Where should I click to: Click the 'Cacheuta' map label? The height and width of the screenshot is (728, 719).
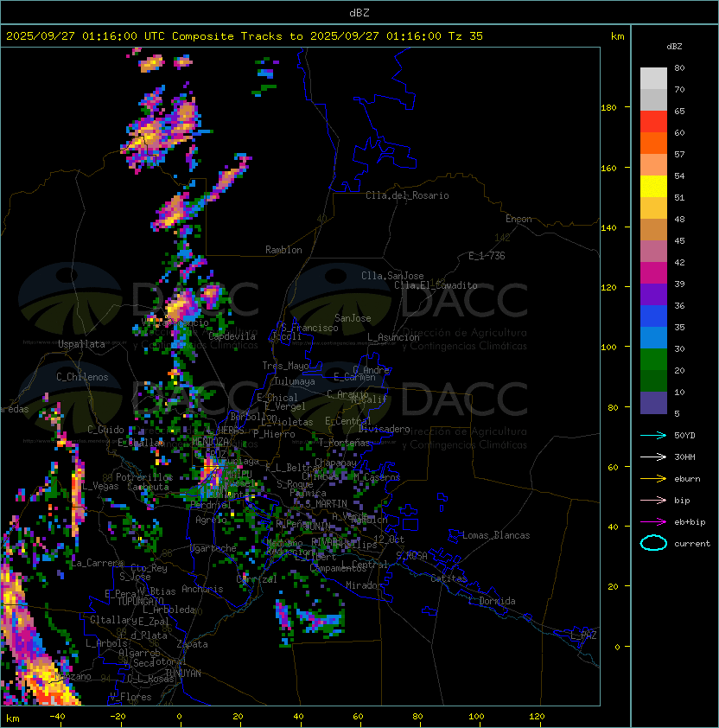(x=148, y=487)
